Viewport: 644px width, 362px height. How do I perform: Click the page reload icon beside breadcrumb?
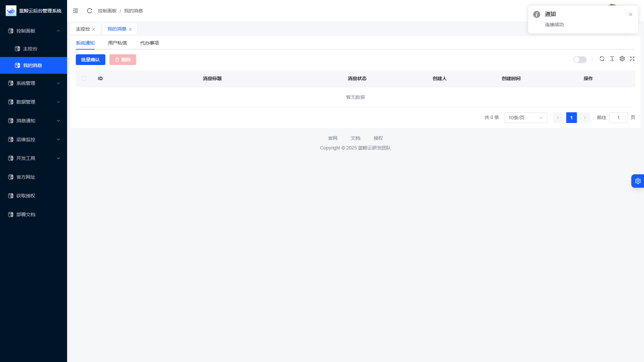point(90,11)
